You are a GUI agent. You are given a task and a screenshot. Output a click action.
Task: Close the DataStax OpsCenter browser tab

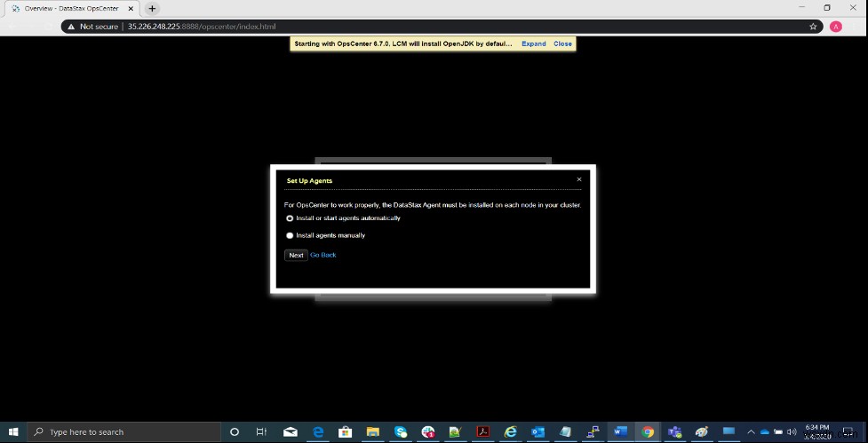(129, 9)
